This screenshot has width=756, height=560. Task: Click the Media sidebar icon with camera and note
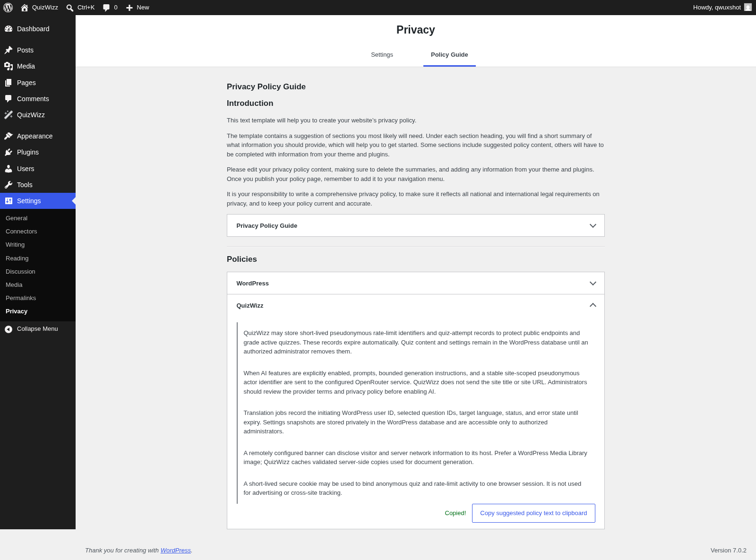9,66
